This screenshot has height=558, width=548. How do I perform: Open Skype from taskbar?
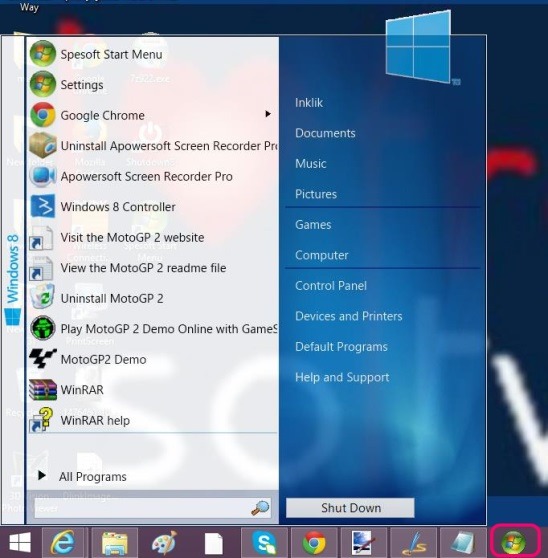pos(264,542)
